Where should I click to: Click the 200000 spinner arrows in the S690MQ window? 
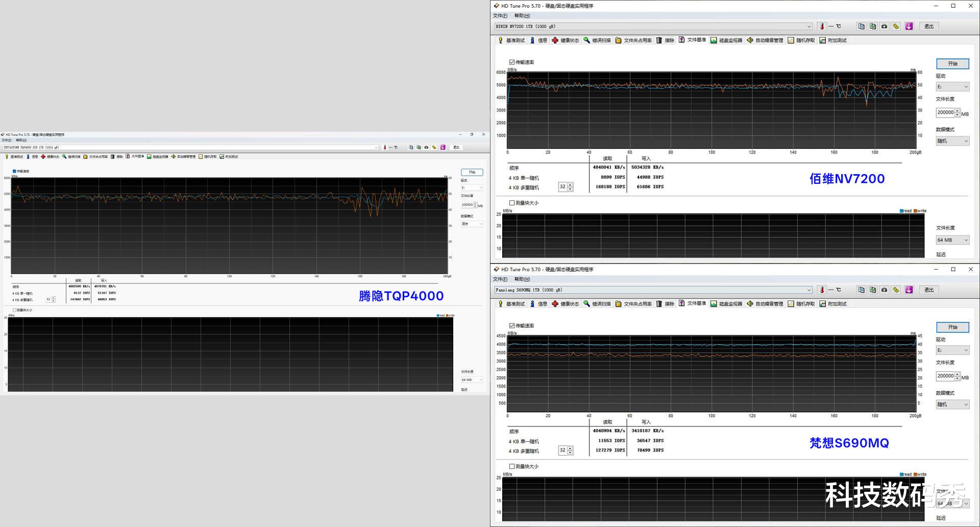pos(958,376)
